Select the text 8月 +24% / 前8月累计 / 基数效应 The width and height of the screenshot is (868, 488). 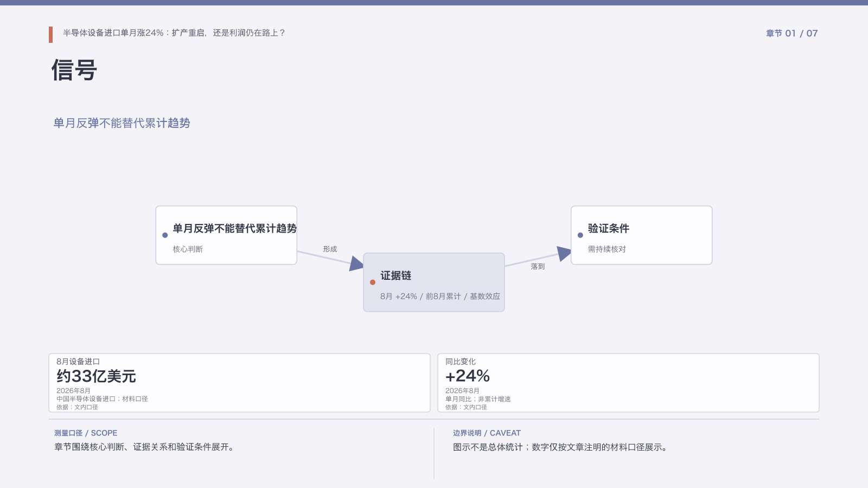[440, 296]
